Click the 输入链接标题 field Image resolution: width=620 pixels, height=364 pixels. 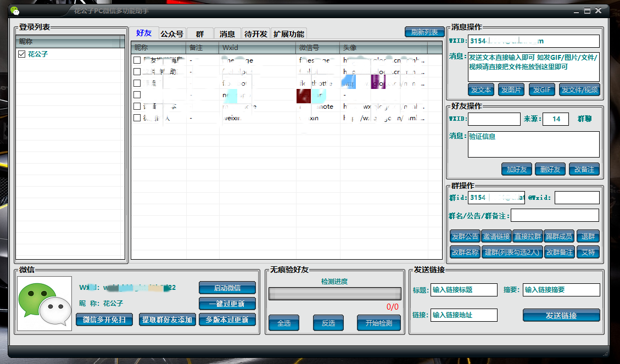464,290
